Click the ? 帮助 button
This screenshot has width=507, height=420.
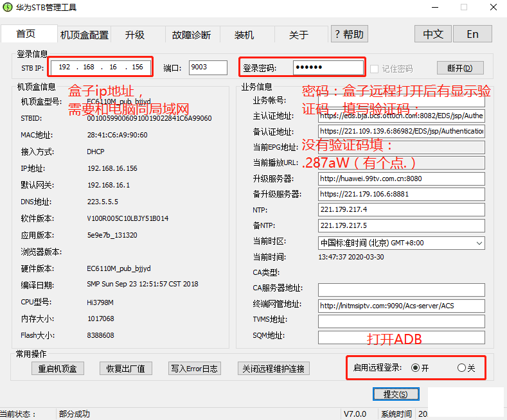click(350, 34)
